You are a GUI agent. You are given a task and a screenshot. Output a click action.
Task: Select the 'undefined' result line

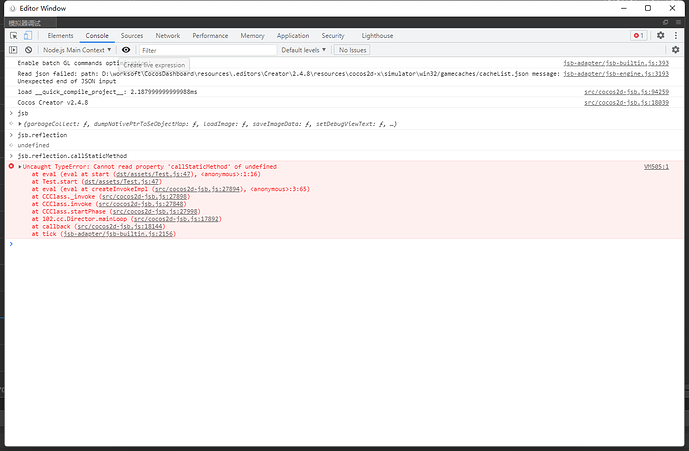(x=33, y=145)
